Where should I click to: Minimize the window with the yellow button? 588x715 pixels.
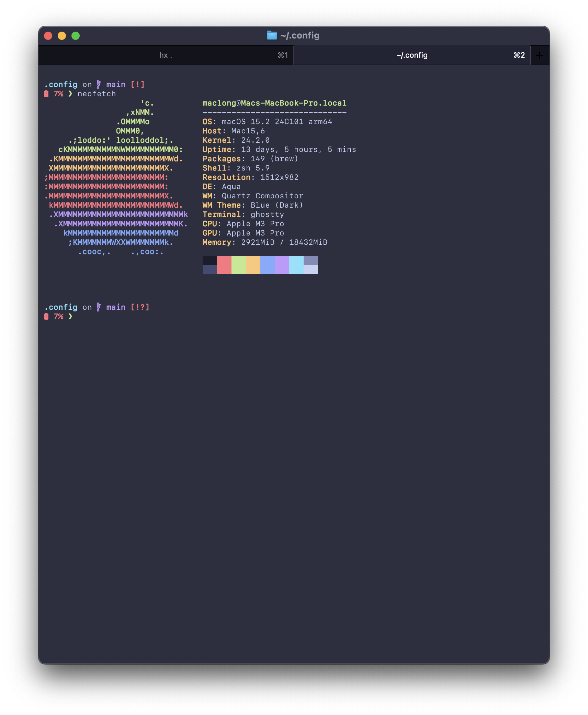tap(62, 36)
